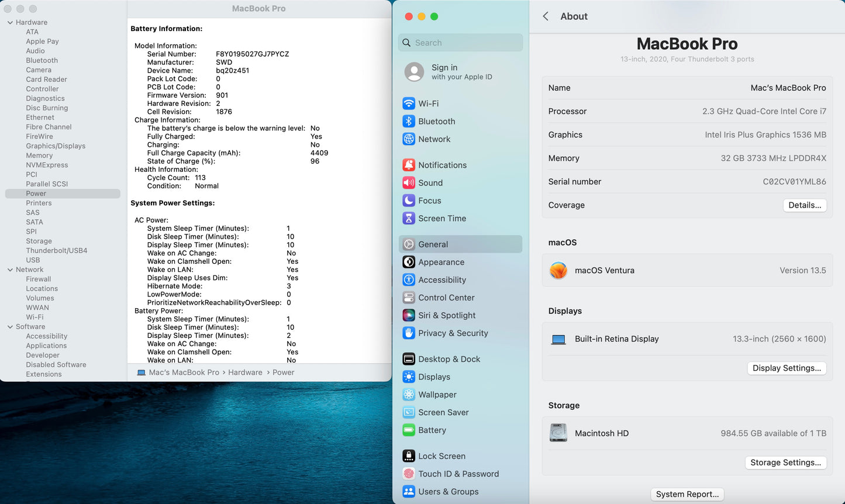Select Graphics/Displays in hardware list
This screenshot has height=504, width=845.
pyautogui.click(x=56, y=146)
